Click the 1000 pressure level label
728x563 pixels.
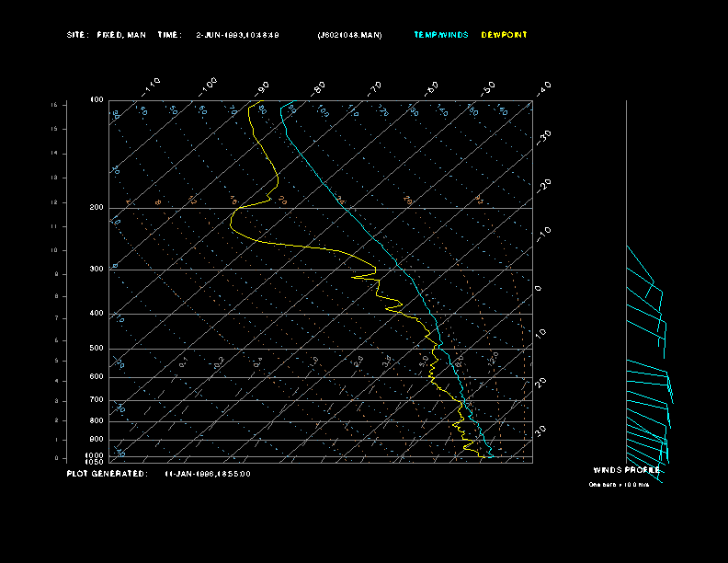coord(96,454)
